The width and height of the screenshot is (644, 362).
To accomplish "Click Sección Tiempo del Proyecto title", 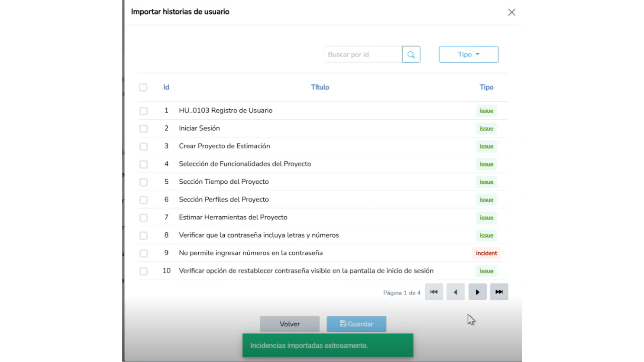I will [224, 182].
